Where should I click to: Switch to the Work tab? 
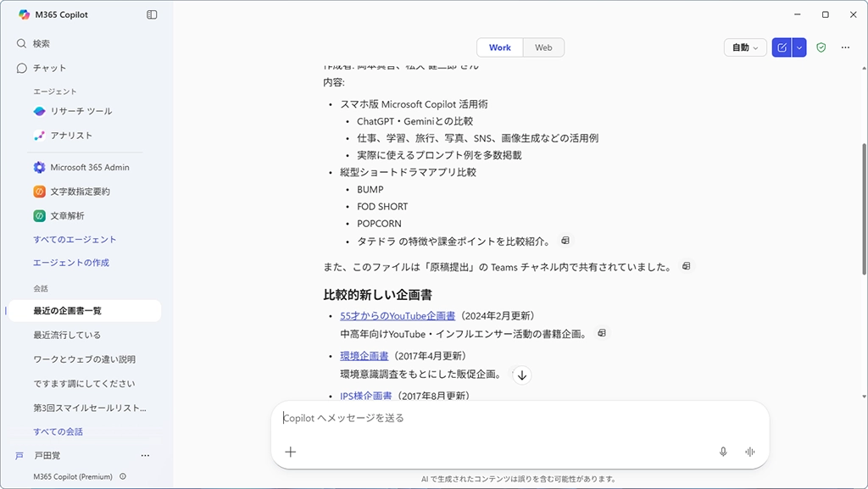500,47
